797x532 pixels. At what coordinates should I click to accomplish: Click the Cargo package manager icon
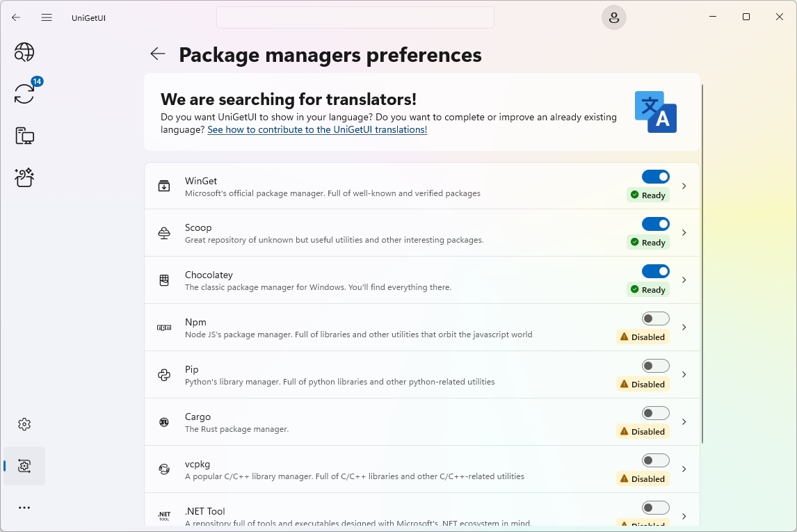coord(163,421)
